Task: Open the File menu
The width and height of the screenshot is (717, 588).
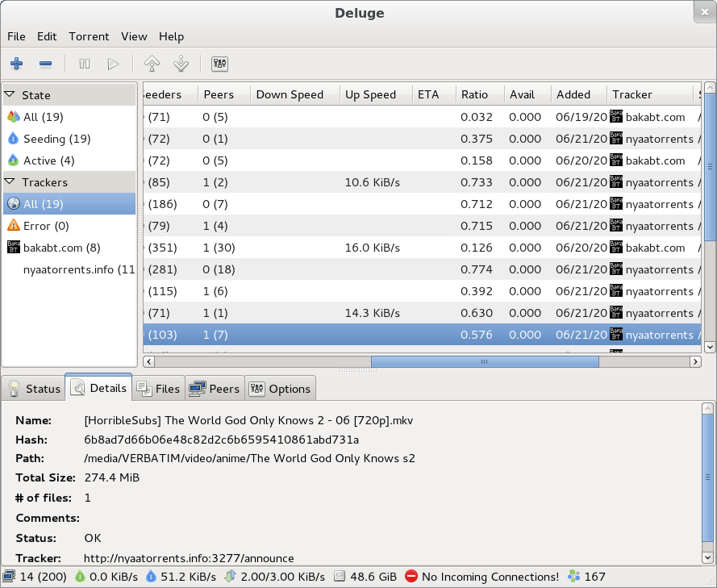Action: click(16, 36)
